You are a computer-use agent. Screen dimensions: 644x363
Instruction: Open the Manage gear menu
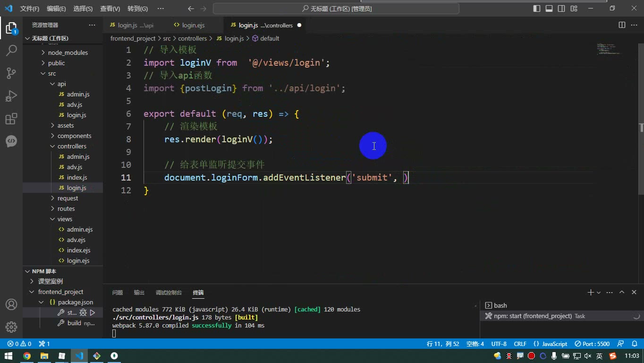point(11,327)
